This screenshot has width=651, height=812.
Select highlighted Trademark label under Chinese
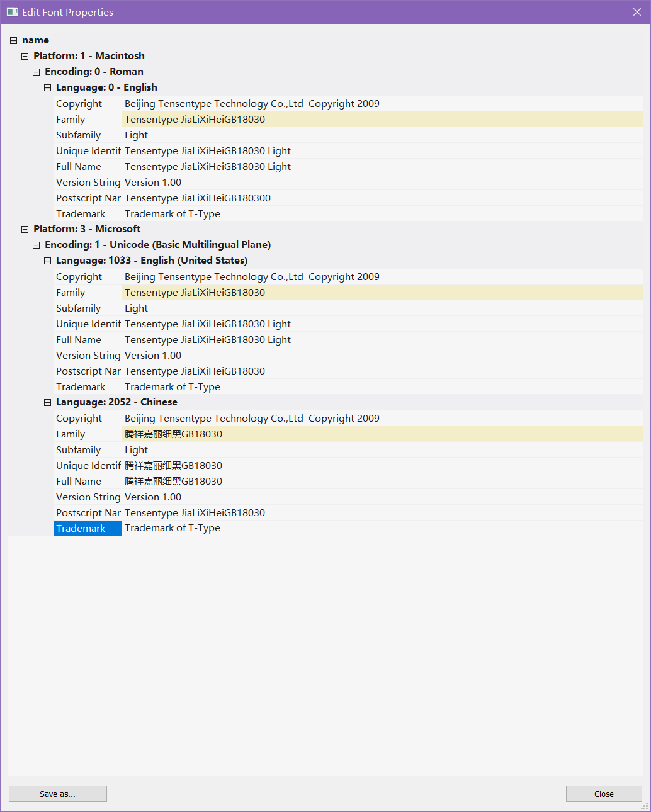pos(88,528)
